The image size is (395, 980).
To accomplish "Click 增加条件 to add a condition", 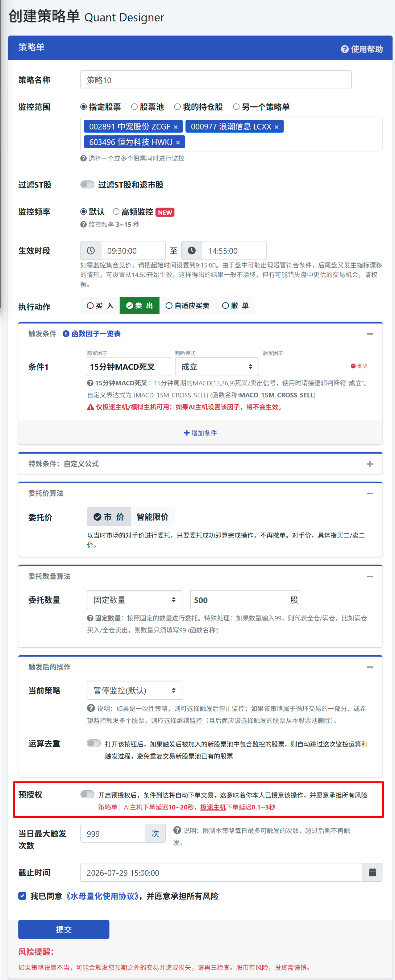I will click(200, 433).
